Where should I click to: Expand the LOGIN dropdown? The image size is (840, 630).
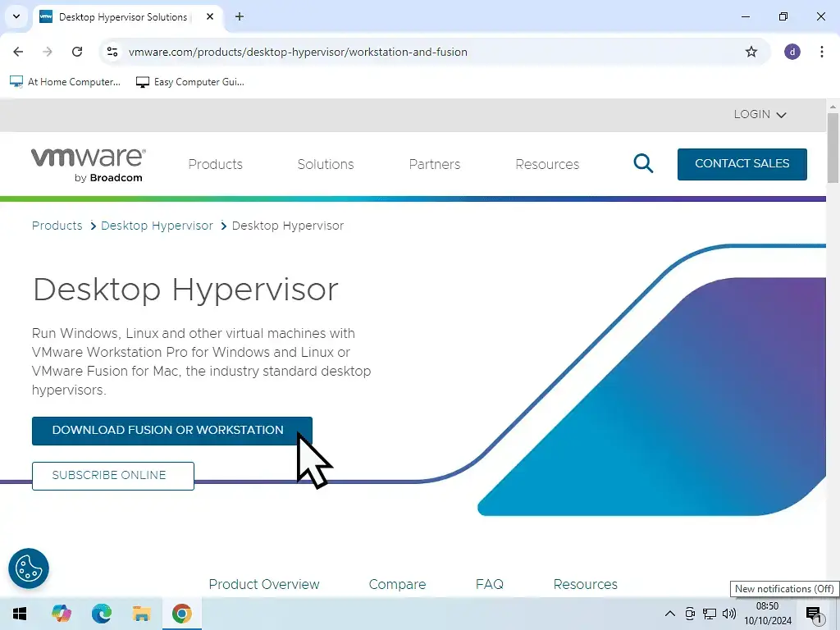[760, 115]
